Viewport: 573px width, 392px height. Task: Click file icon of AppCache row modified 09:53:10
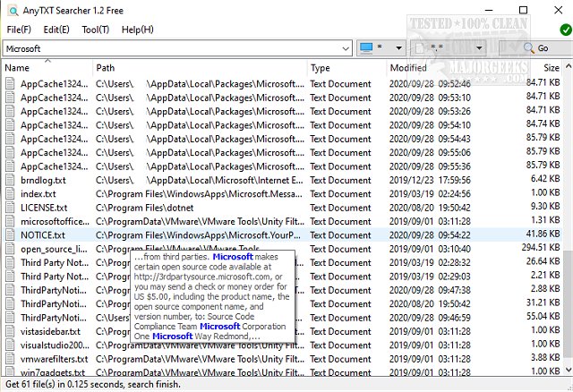click(10, 98)
